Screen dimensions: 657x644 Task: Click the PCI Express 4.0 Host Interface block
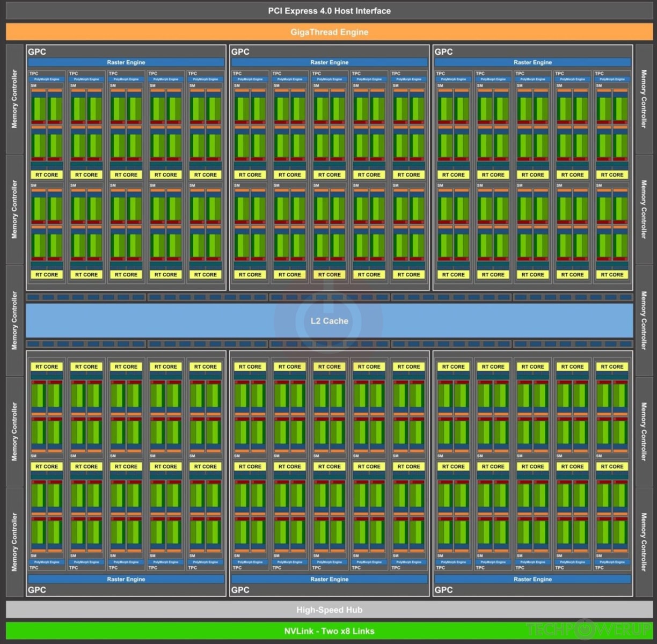329,11
